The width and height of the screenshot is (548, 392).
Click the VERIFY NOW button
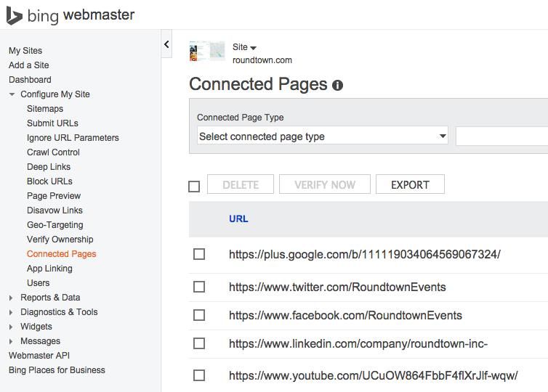pyautogui.click(x=325, y=184)
